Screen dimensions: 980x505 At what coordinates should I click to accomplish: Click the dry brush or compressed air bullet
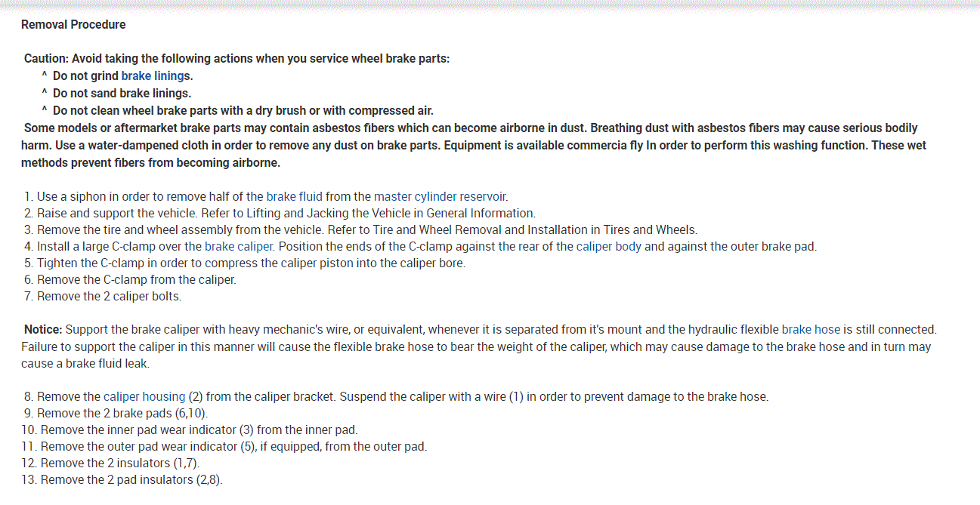243,110
